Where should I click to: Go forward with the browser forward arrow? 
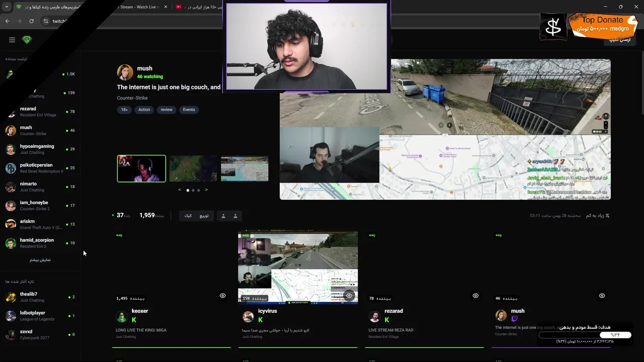tap(19, 21)
